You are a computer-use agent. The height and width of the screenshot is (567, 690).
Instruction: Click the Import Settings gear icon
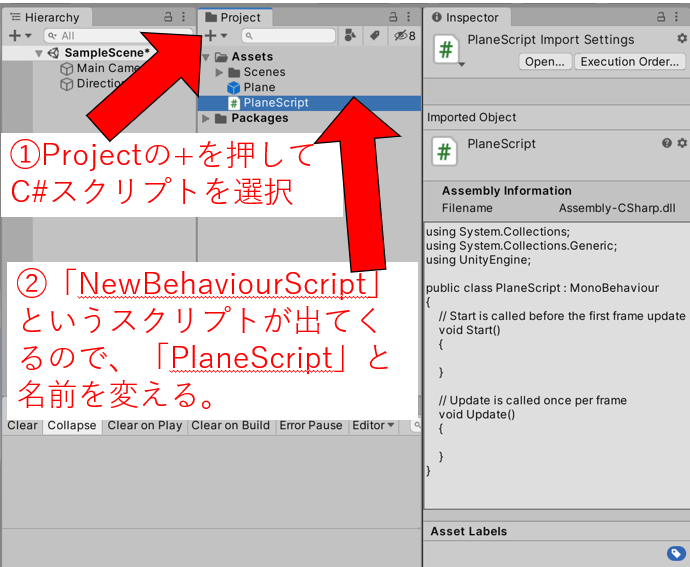pyautogui.click(x=682, y=38)
